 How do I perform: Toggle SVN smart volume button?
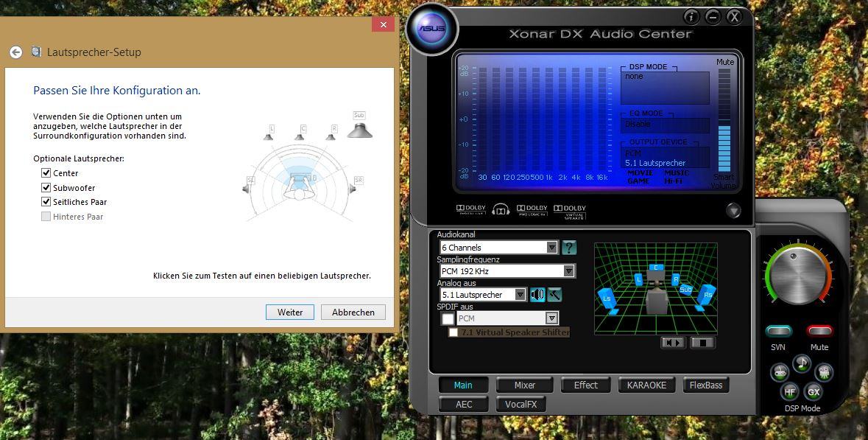coord(778,332)
